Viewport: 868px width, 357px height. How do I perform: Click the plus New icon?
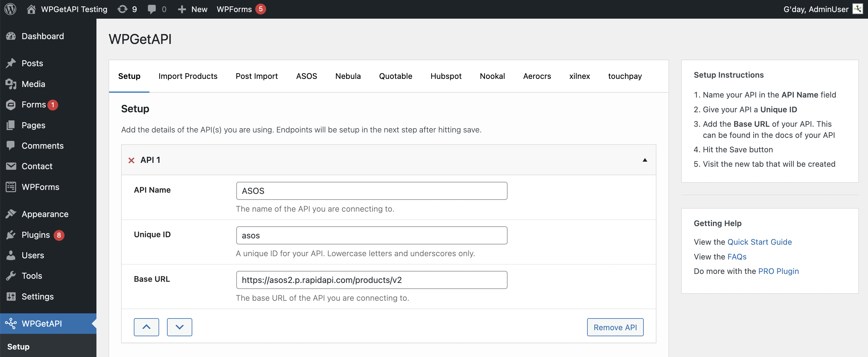(x=182, y=9)
